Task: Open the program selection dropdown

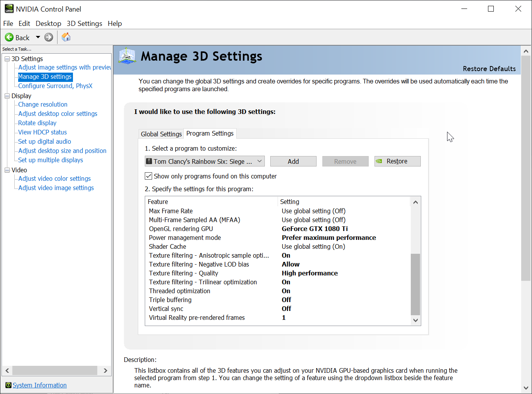Action: (x=259, y=161)
